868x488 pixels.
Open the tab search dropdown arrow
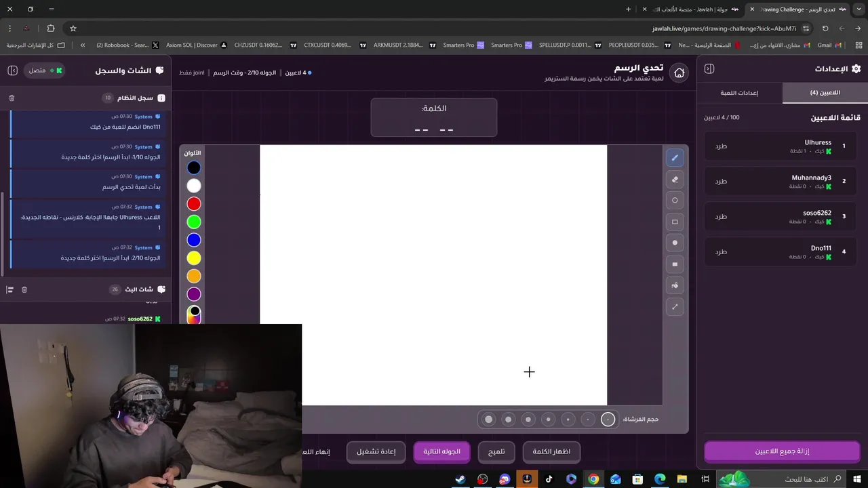859,9
